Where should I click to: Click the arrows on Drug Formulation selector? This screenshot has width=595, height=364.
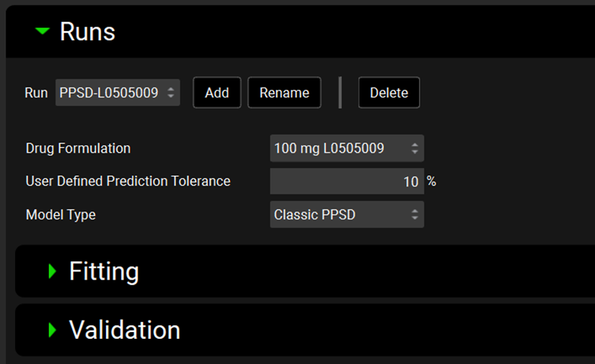414,148
